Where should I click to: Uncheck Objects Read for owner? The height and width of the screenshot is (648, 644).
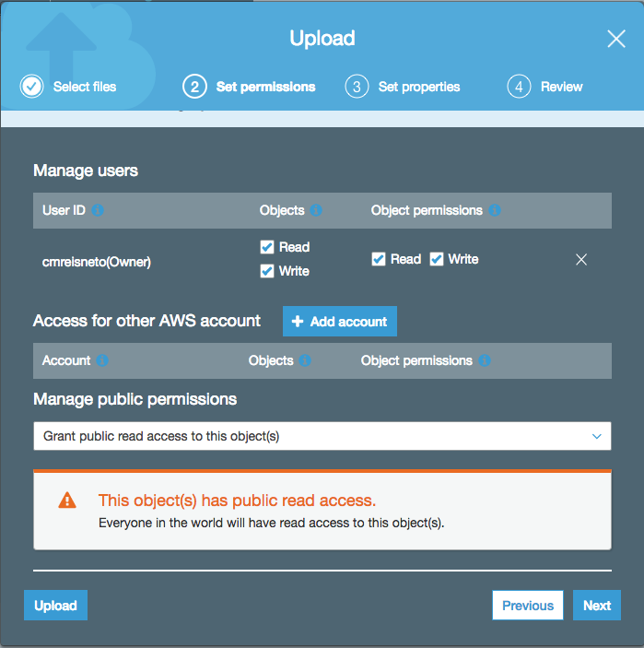click(267, 247)
